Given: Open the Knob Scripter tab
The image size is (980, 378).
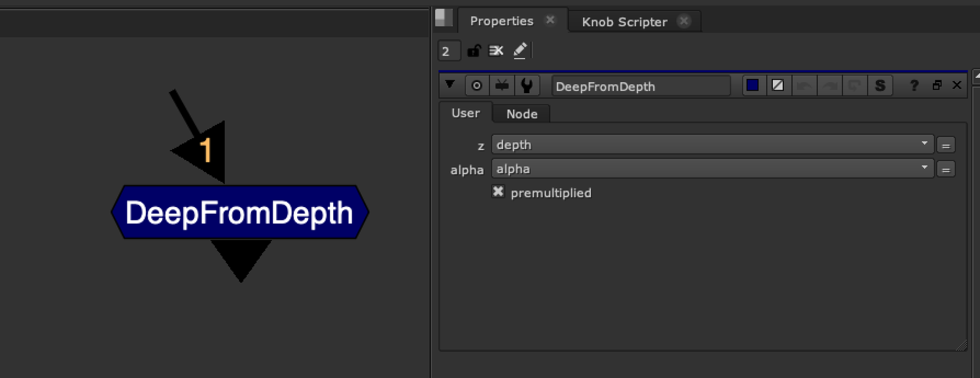Looking at the screenshot, I should coord(624,22).
